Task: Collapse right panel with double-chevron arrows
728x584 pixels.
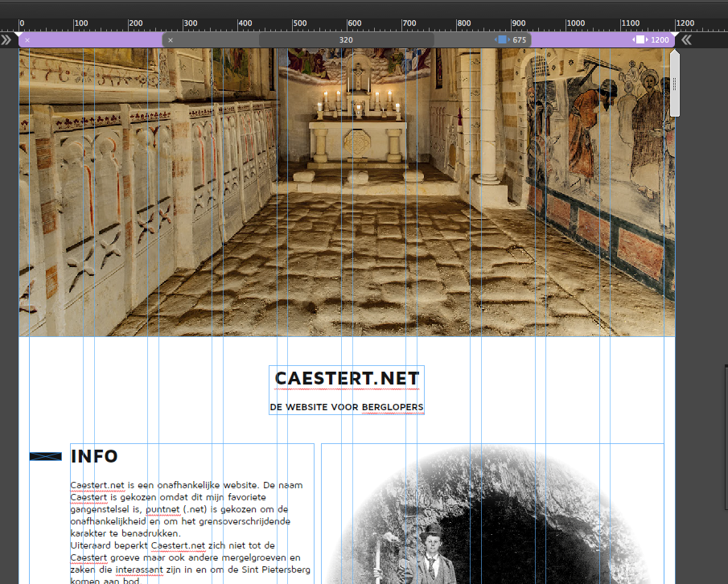Action: 687,40
